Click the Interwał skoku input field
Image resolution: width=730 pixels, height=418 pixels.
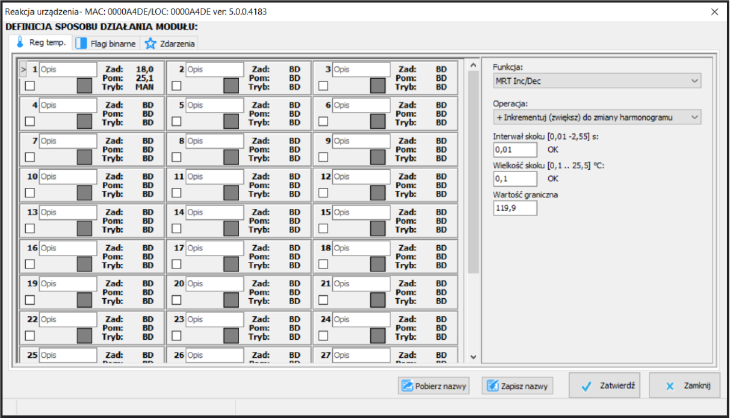[x=515, y=150]
